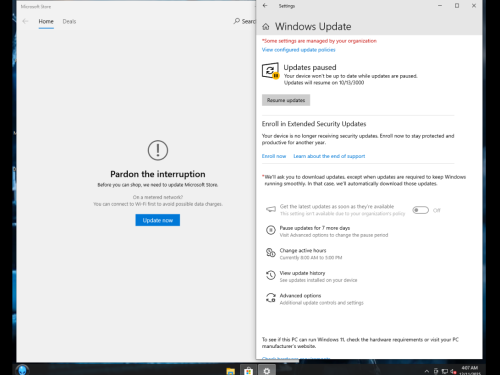
Task: Toggle Get the latest updates switch
Action: [x=420, y=210]
